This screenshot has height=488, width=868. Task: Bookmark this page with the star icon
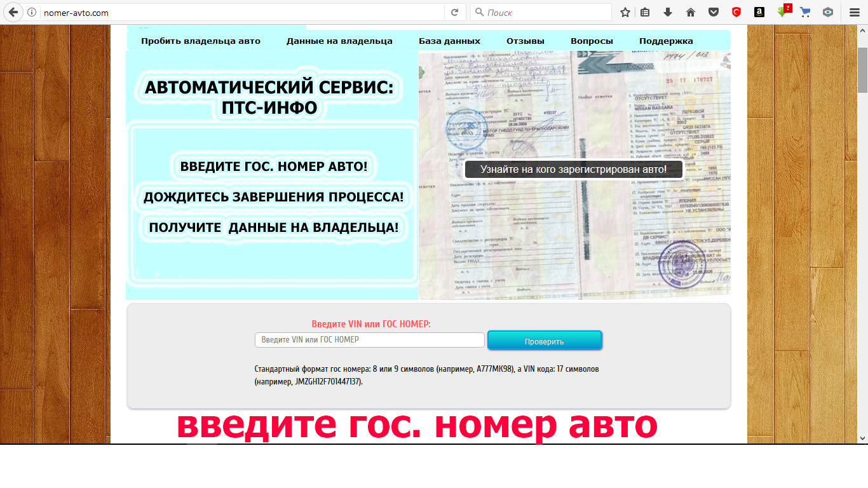pyautogui.click(x=625, y=12)
